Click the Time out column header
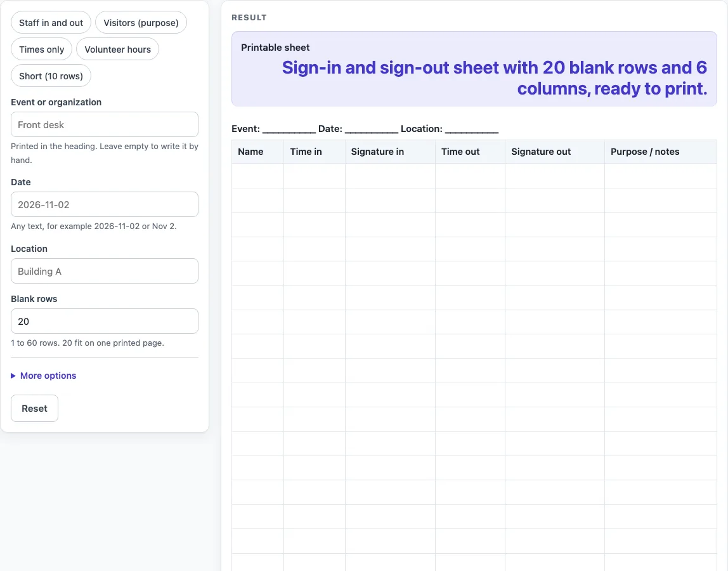Image resolution: width=728 pixels, height=571 pixels. 470,152
